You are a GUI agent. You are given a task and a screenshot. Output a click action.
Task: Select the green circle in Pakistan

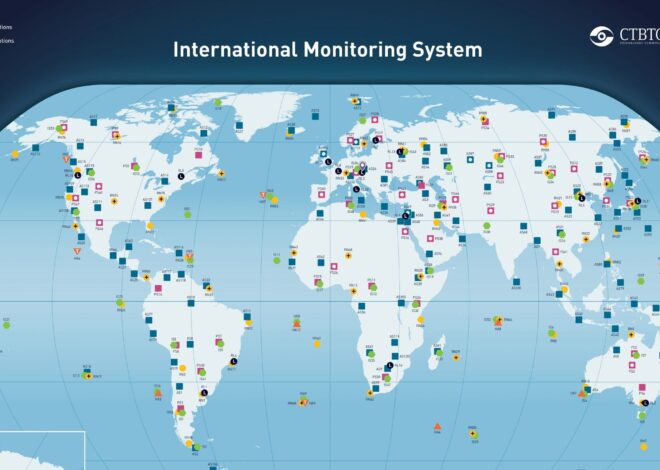tap(487, 226)
